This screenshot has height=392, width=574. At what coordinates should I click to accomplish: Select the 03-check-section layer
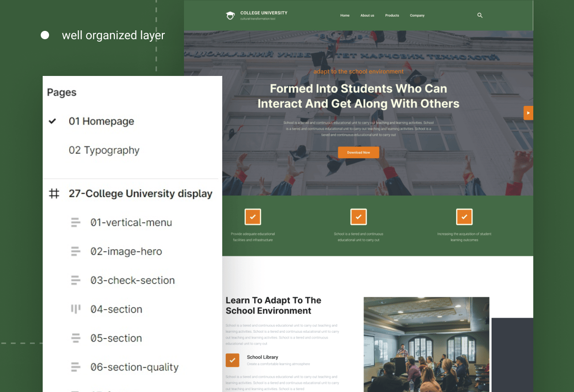pyautogui.click(x=132, y=280)
